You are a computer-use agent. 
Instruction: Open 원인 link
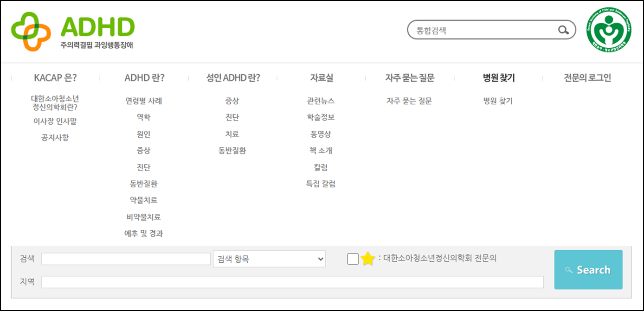(x=144, y=134)
